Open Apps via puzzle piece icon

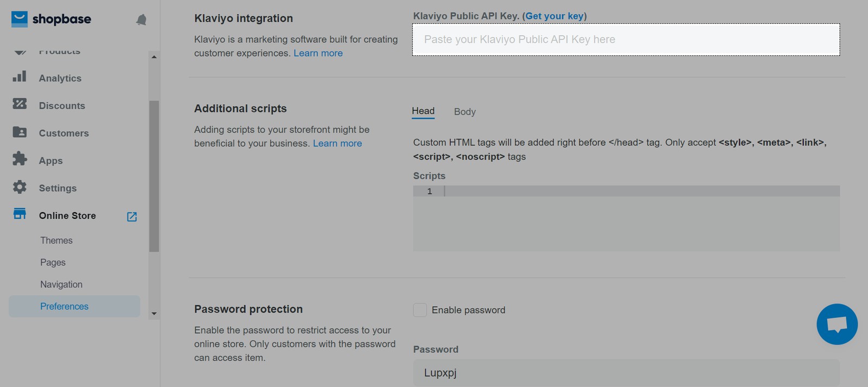(20, 158)
